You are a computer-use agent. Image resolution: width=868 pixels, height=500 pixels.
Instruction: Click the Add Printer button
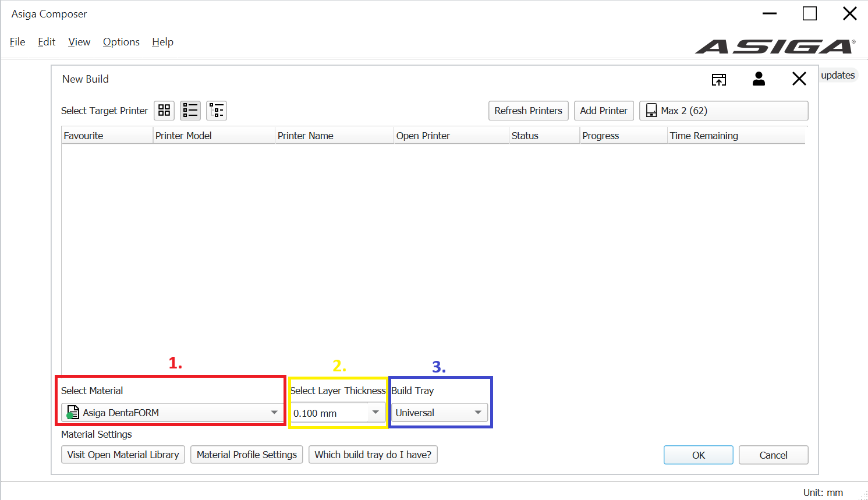[x=604, y=111]
